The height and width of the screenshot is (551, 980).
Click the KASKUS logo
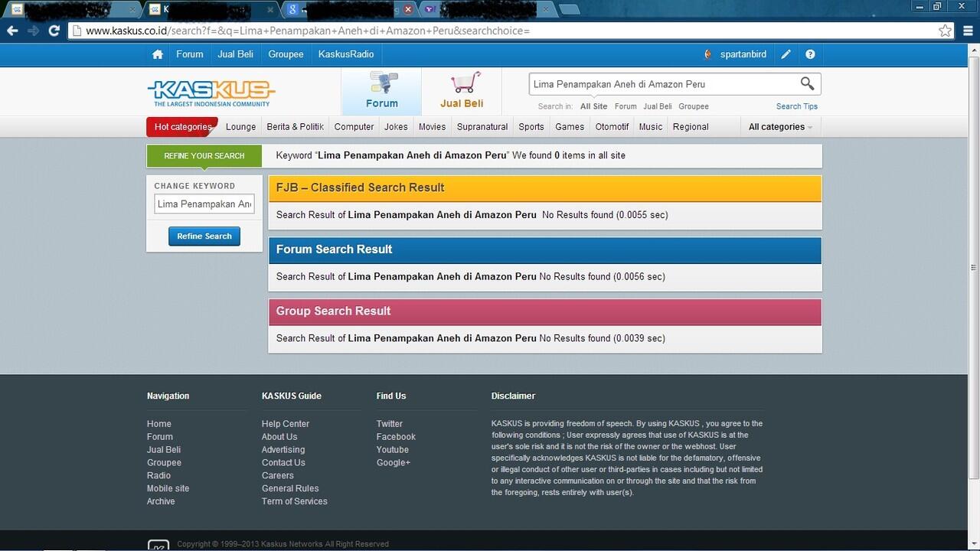[211, 93]
